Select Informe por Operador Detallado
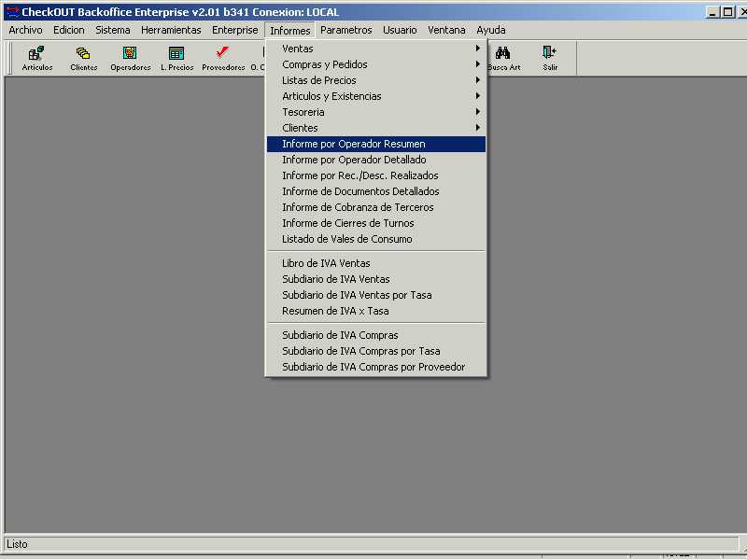Image resolution: width=747 pixels, height=560 pixels. coord(376,160)
